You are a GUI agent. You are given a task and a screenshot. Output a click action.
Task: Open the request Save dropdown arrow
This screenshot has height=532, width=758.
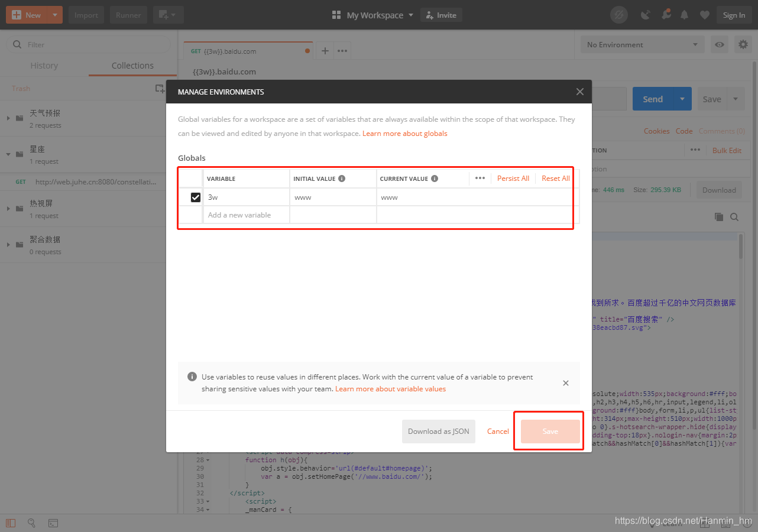(736, 99)
